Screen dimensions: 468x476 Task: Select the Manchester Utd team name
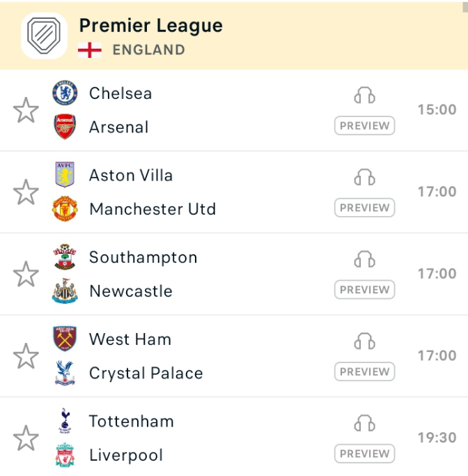(153, 209)
